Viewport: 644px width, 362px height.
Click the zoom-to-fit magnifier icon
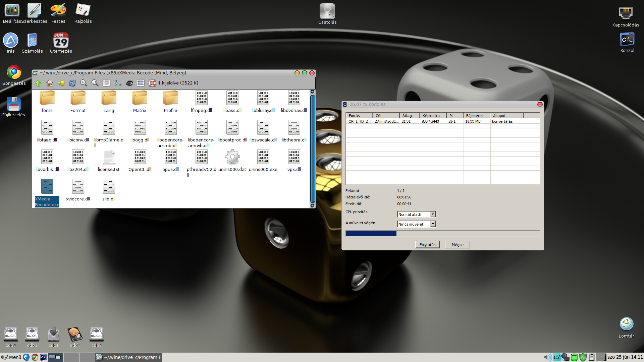pos(95,83)
